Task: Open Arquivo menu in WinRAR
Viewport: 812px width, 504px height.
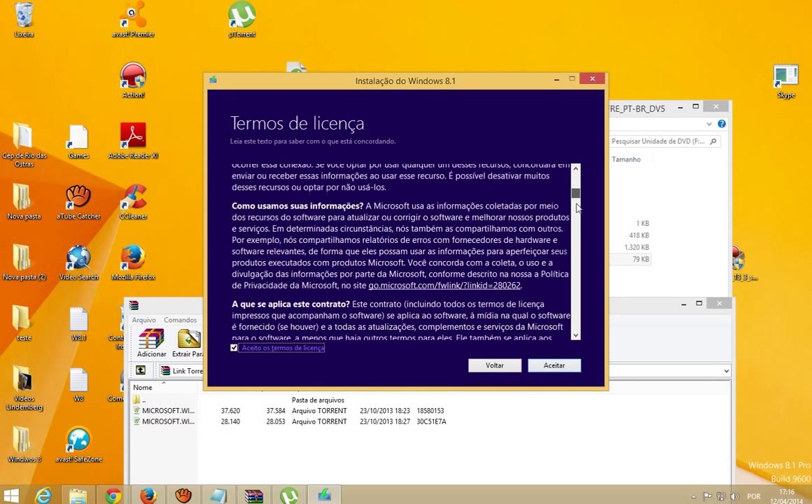Action: tap(143, 320)
